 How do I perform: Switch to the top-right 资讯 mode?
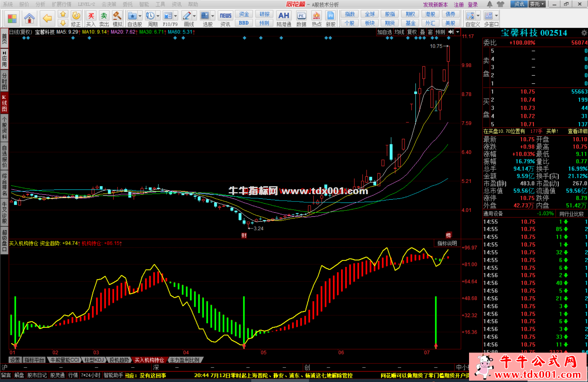(x=519, y=4)
